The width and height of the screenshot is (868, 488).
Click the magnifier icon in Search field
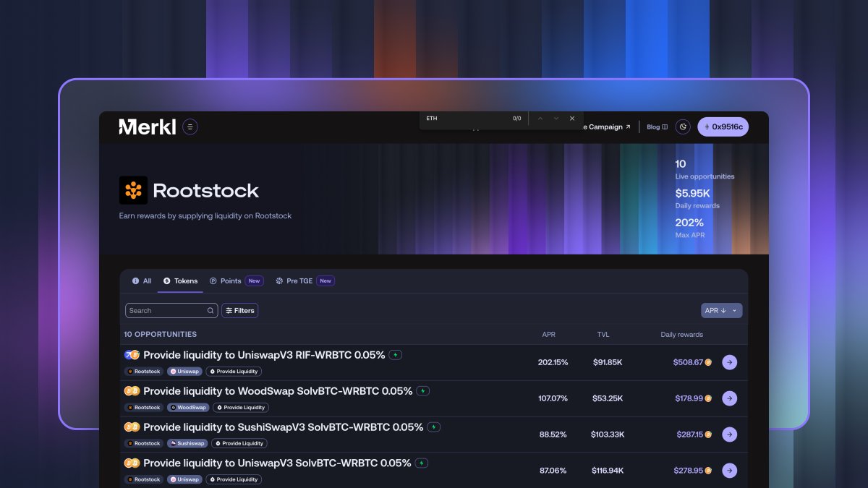210,311
